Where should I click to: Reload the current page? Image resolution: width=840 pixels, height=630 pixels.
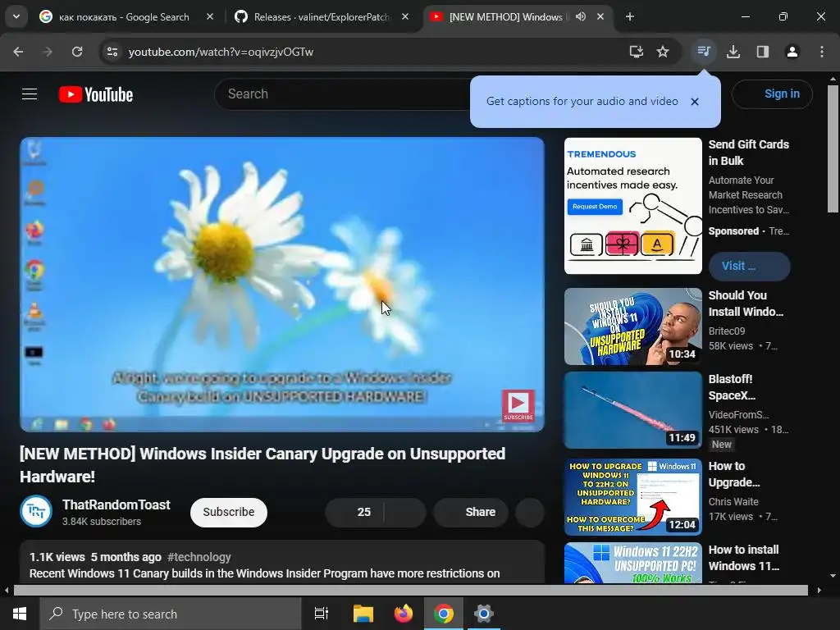click(x=77, y=52)
